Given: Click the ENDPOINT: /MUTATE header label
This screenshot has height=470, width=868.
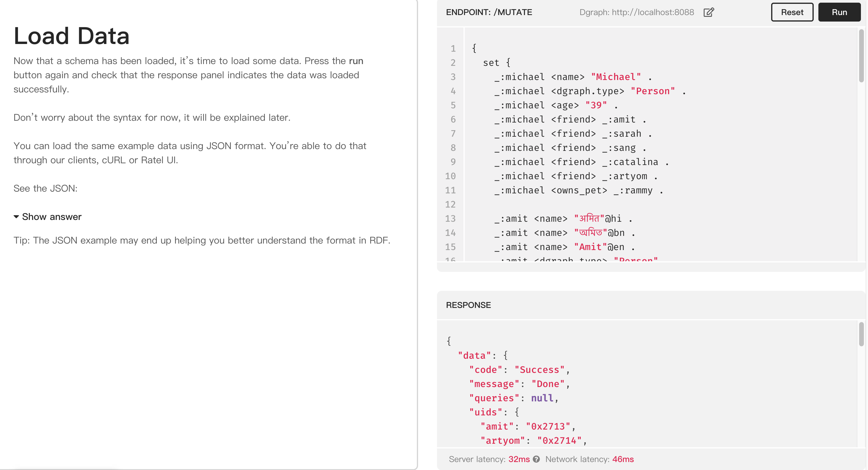Looking at the screenshot, I should point(489,12).
